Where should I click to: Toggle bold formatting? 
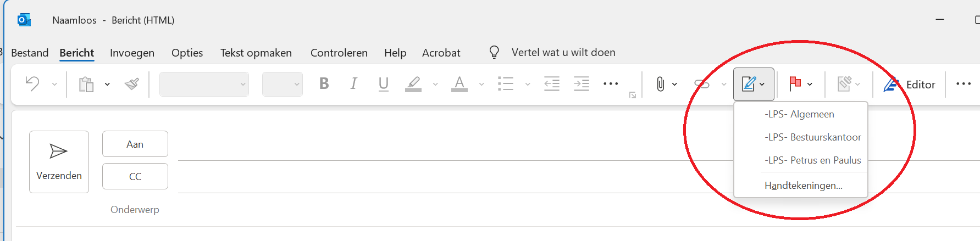(x=324, y=84)
